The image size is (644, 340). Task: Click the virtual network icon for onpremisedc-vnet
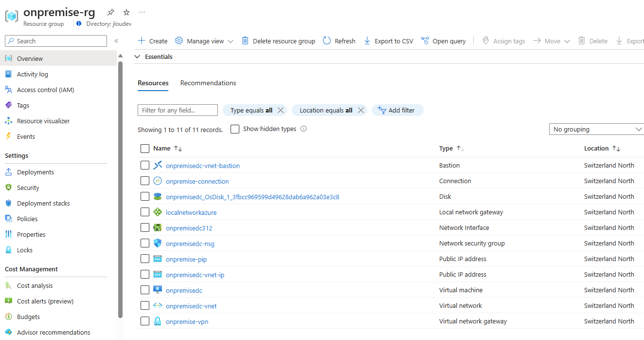coord(158,306)
